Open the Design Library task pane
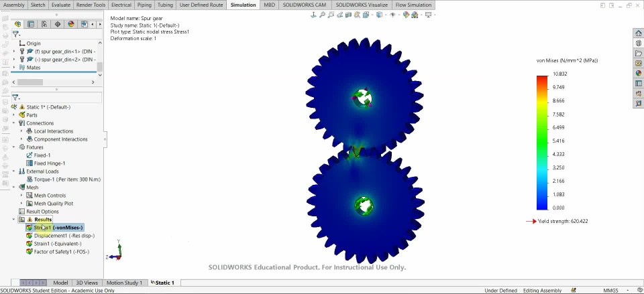644x294 pixels. pos(638,43)
